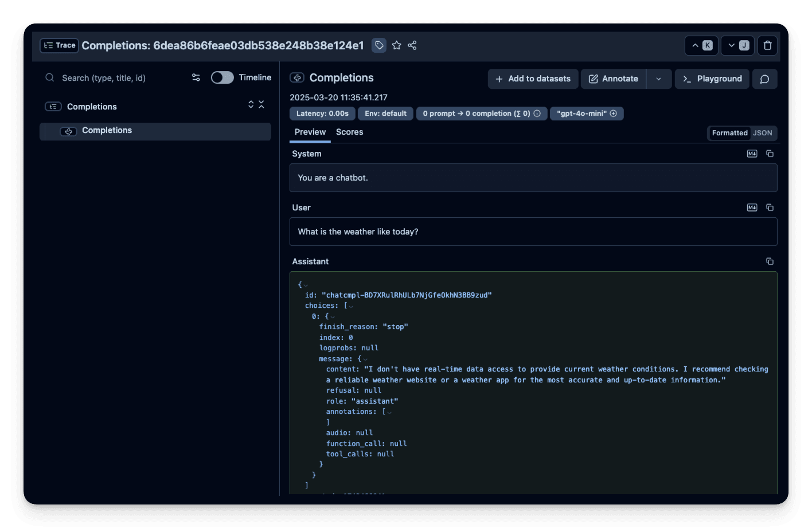The image size is (812, 528).
Task: Click the markdown icon on System message
Action: 752,153
